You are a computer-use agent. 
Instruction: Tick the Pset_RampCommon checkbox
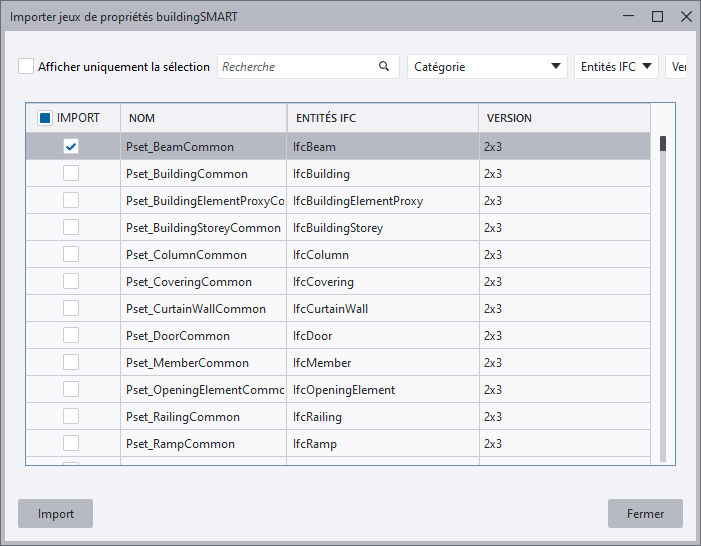click(x=71, y=444)
